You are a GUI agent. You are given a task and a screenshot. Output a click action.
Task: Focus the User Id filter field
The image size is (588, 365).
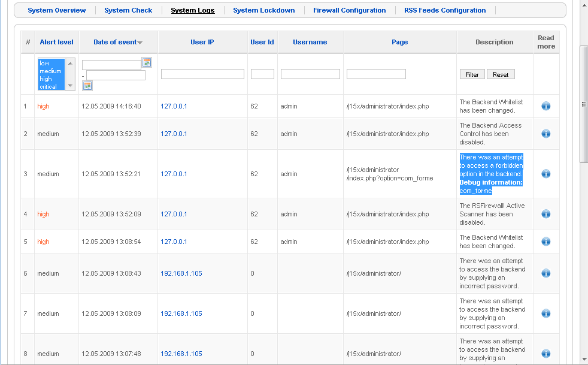pos(262,74)
